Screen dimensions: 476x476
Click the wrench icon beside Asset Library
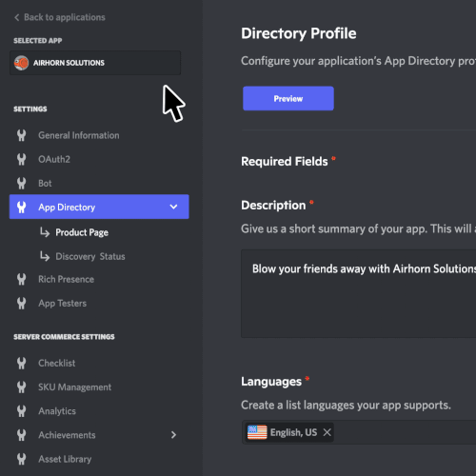[21, 459]
